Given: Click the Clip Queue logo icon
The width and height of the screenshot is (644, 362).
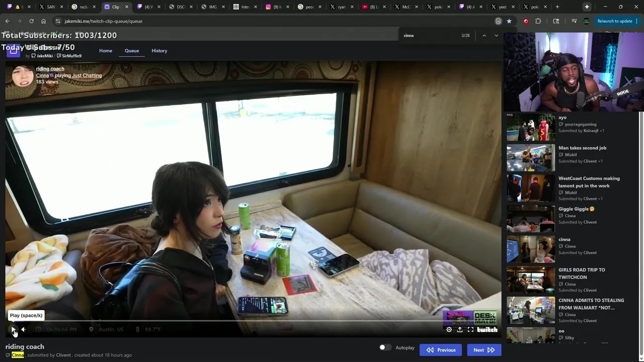Looking at the screenshot, I should (13, 50).
